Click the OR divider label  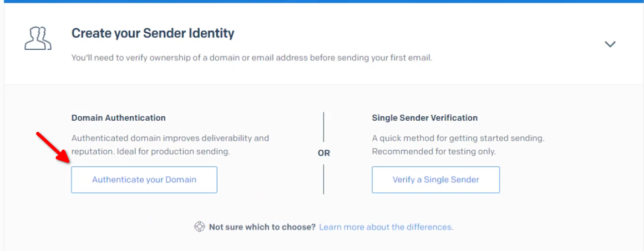point(323,153)
